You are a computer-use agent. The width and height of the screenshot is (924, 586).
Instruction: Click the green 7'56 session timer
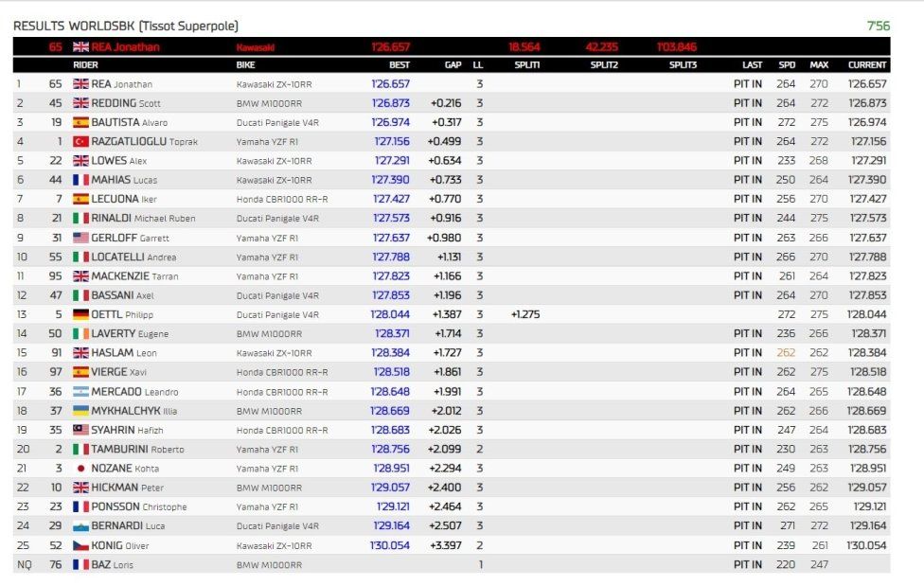point(878,26)
